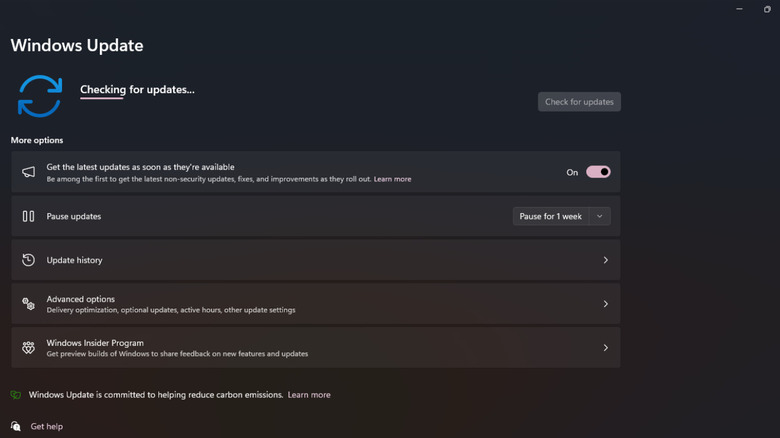Click the blue sync arrows update icon

click(x=40, y=96)
